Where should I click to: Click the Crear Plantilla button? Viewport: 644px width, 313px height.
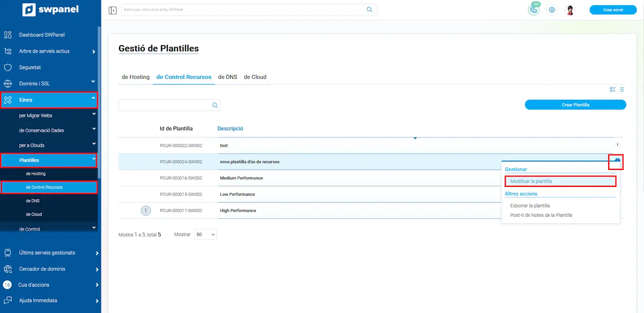pos(576,105)
